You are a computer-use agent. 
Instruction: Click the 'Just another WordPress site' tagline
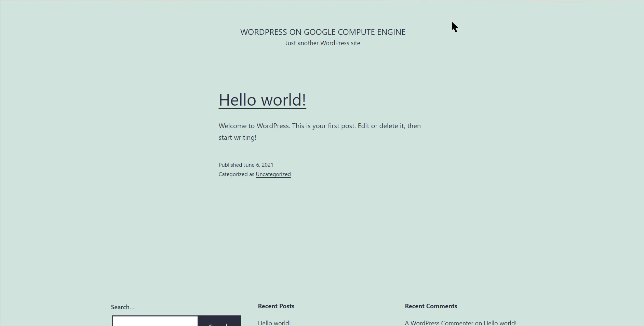point(323,43)
